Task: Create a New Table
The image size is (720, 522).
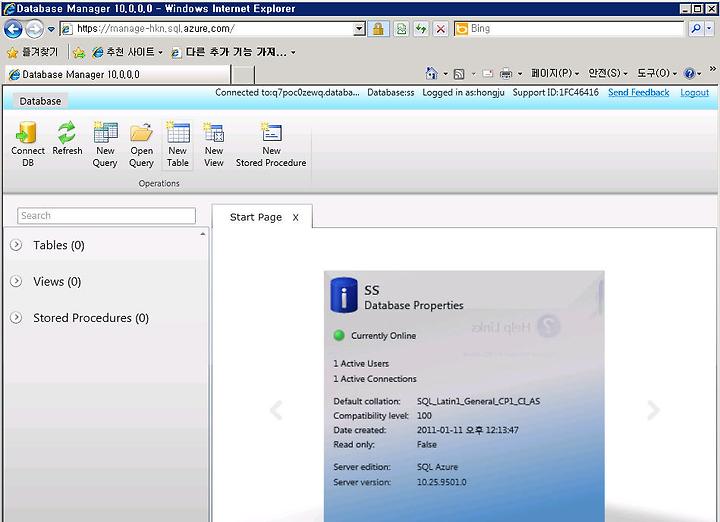Action: tap(178, 144)
